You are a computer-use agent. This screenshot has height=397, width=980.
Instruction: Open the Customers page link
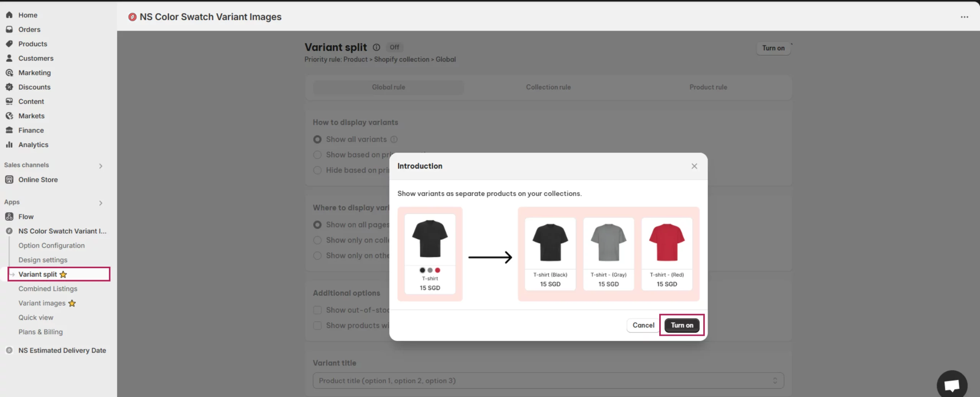click(x=36, y=58)
